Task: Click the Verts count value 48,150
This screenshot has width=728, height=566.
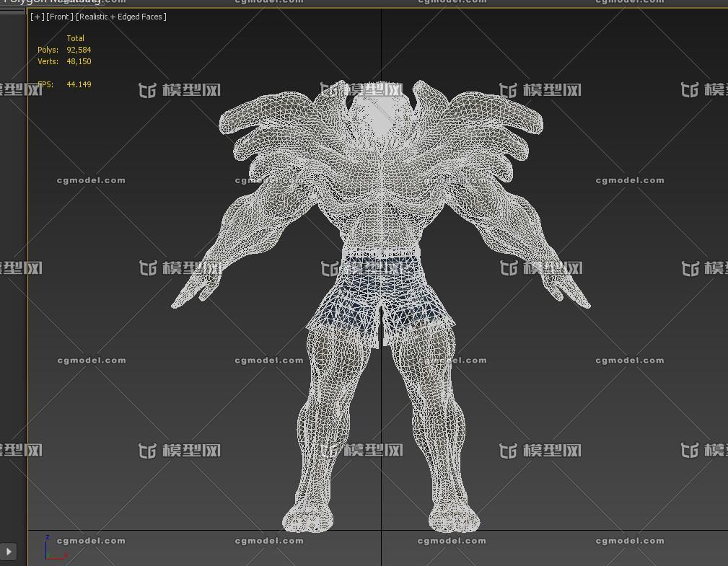Action: (79, 61)
